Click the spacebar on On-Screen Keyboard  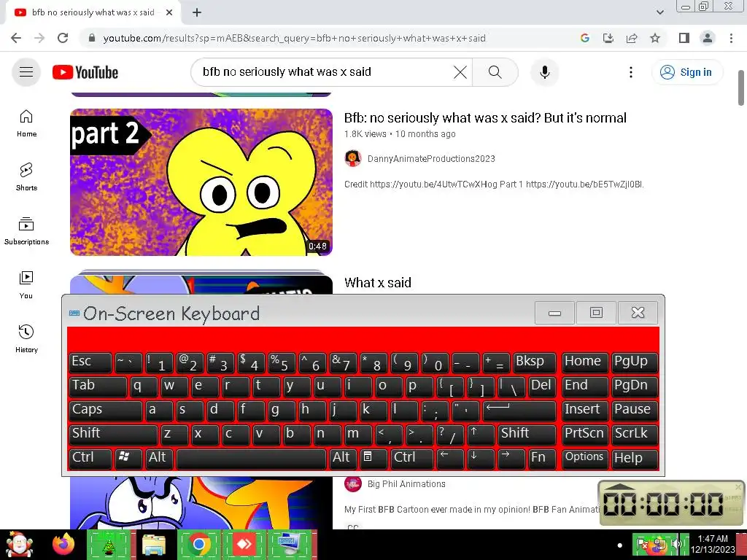(251, 458)
